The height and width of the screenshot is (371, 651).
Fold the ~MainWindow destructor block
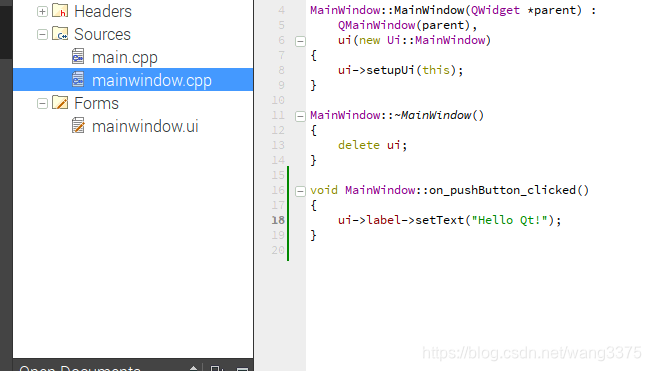point(300,116)
